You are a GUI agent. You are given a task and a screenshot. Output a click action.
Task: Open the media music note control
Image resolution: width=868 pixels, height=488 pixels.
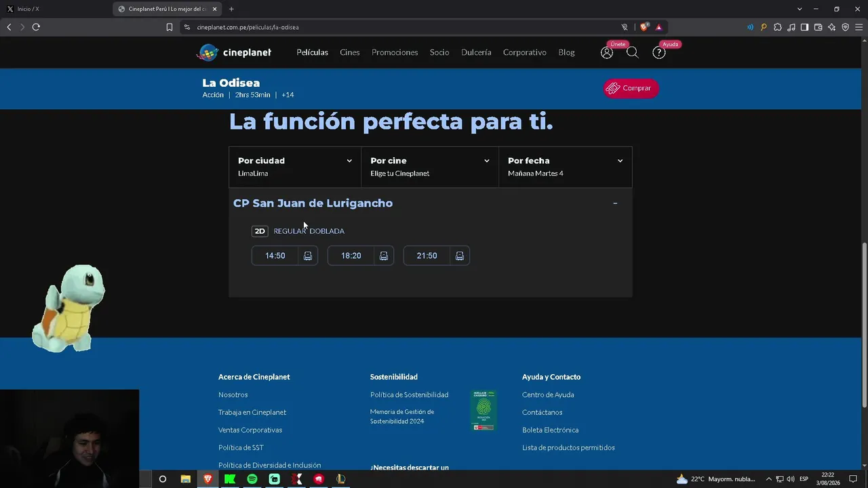(x=791, y=27)
